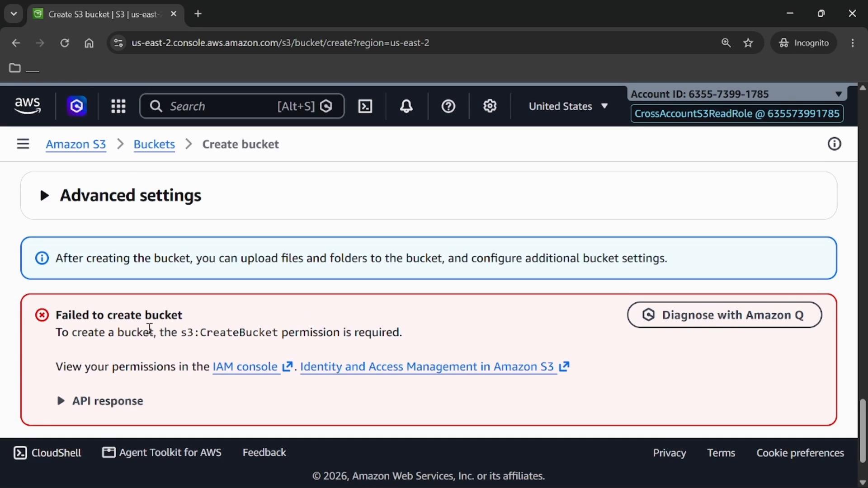Open the Terms link

pyautogui.click(x=721, y=453)
